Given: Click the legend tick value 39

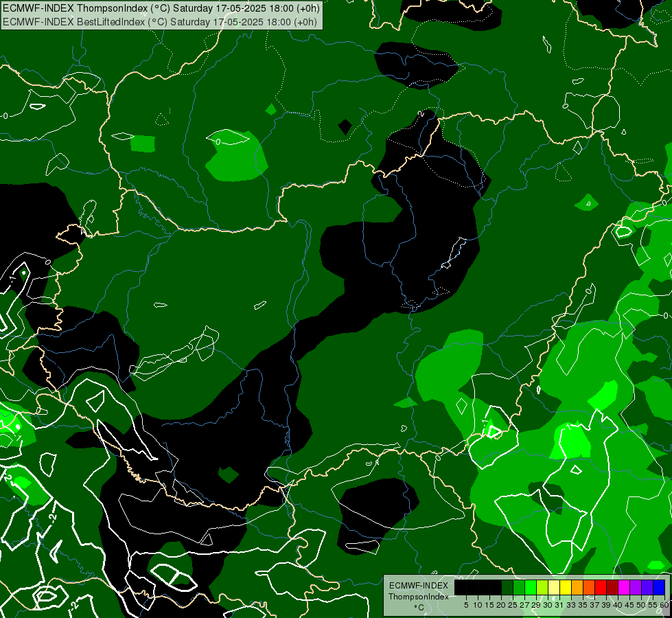Looking at the screenshot, I should pyautogui.click(x=606, y=605).
